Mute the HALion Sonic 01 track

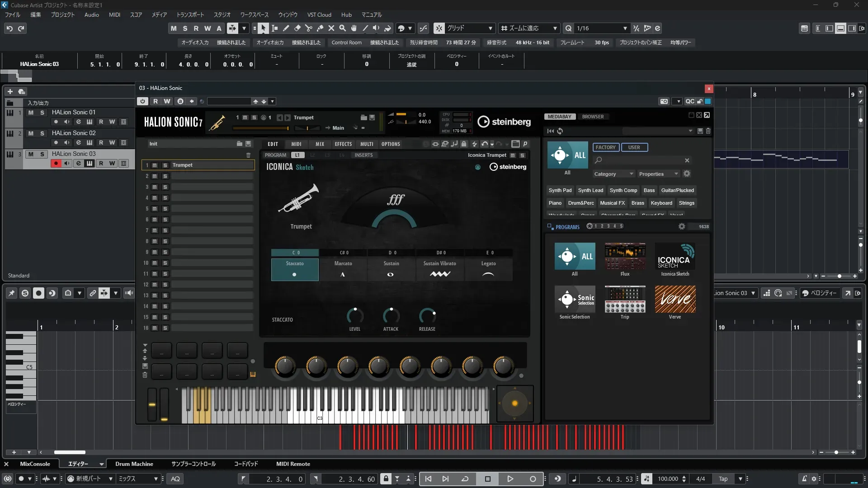point(31,113)
